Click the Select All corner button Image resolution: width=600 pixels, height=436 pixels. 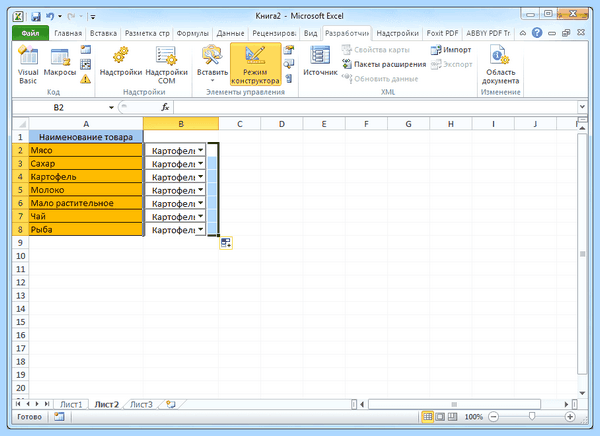(x=21, y=124)
